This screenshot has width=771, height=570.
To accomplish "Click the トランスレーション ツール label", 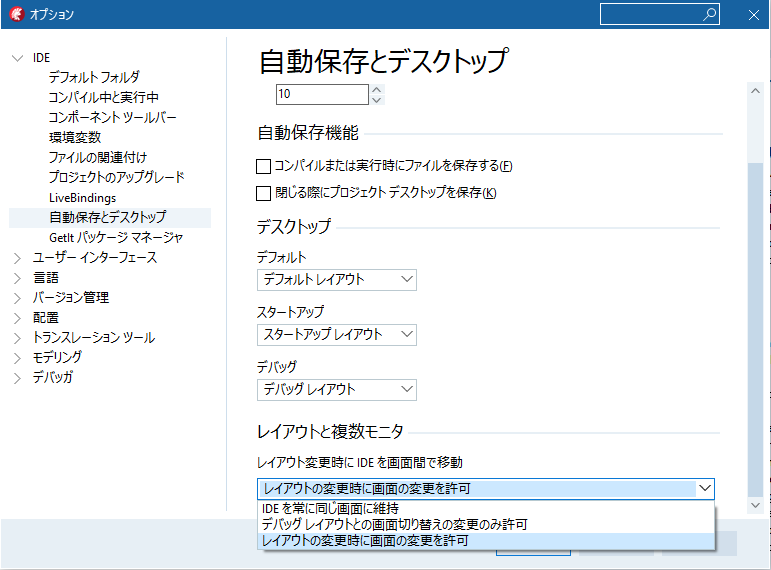I will [94, 337].
